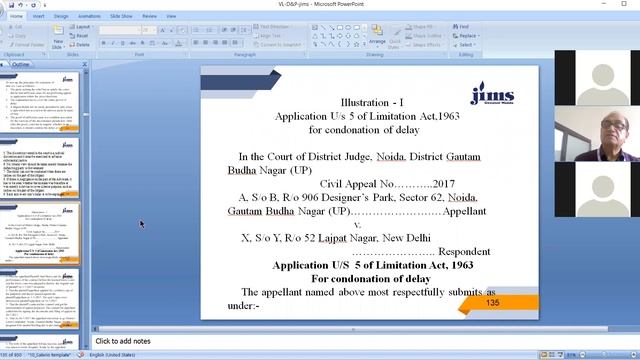640x360 pixels.
Task: Click the Shape Effects button
Action: [x=424, y=45]
